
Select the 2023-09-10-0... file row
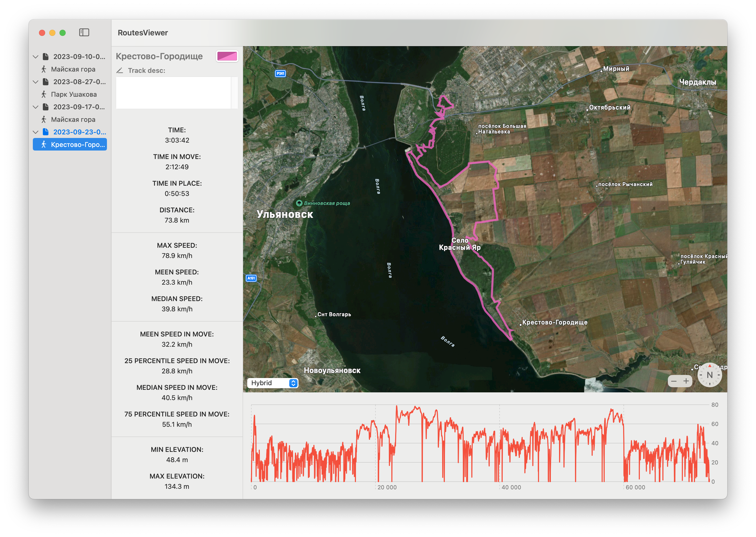click(x=70, y=56)
